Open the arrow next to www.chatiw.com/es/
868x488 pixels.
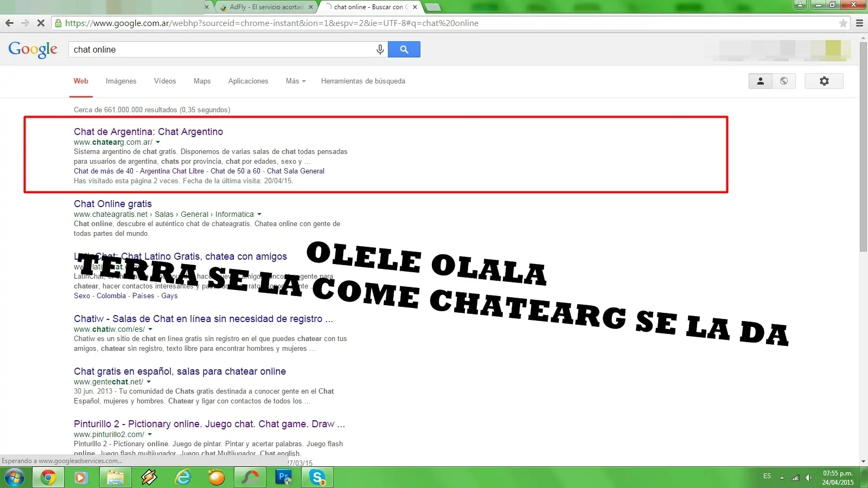point(150,330)
